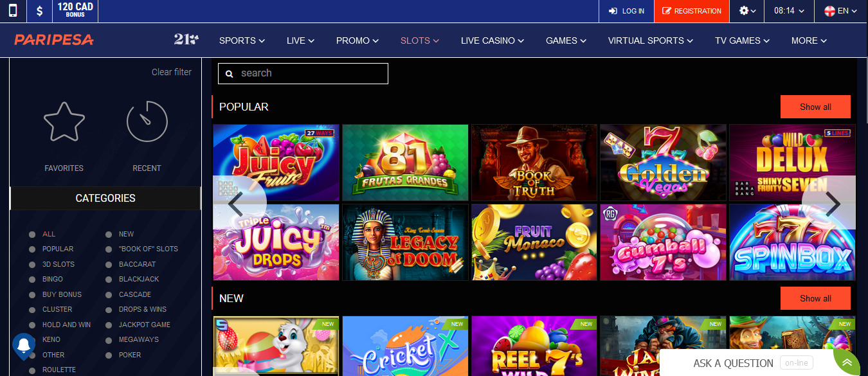Open Golden Vegas game thumbnail
Viewport: 868px width, 376px height.
[664, 163]
